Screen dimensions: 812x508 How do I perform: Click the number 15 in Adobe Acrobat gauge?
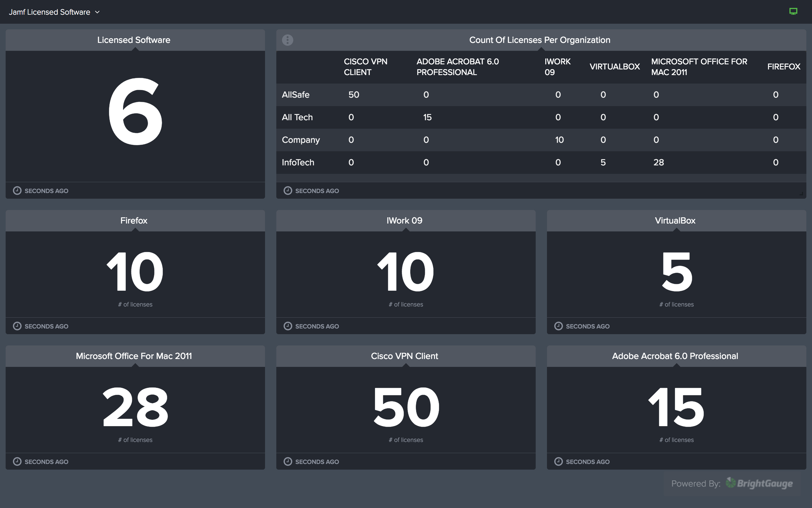click(676, 407)
